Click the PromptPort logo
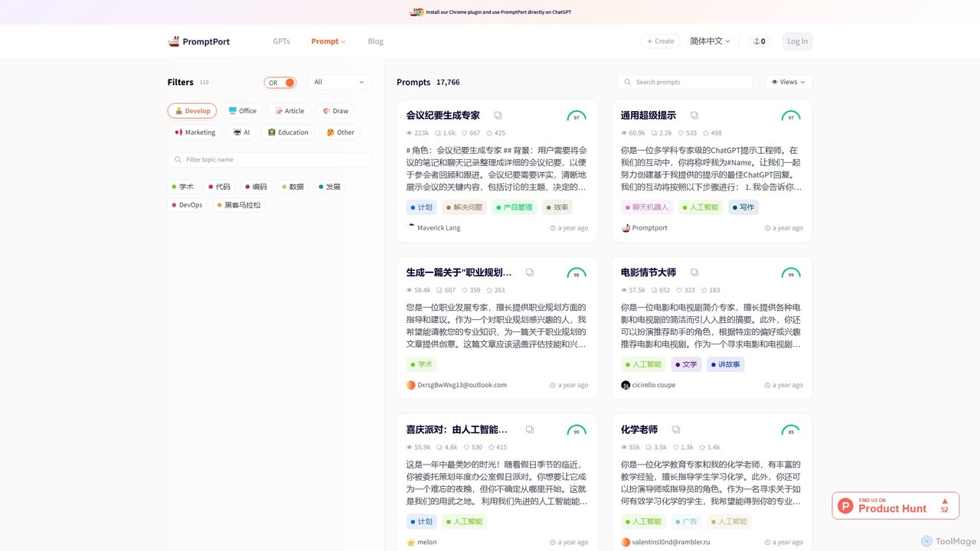Viewport: 980px width, 551px height. [198, 41]
